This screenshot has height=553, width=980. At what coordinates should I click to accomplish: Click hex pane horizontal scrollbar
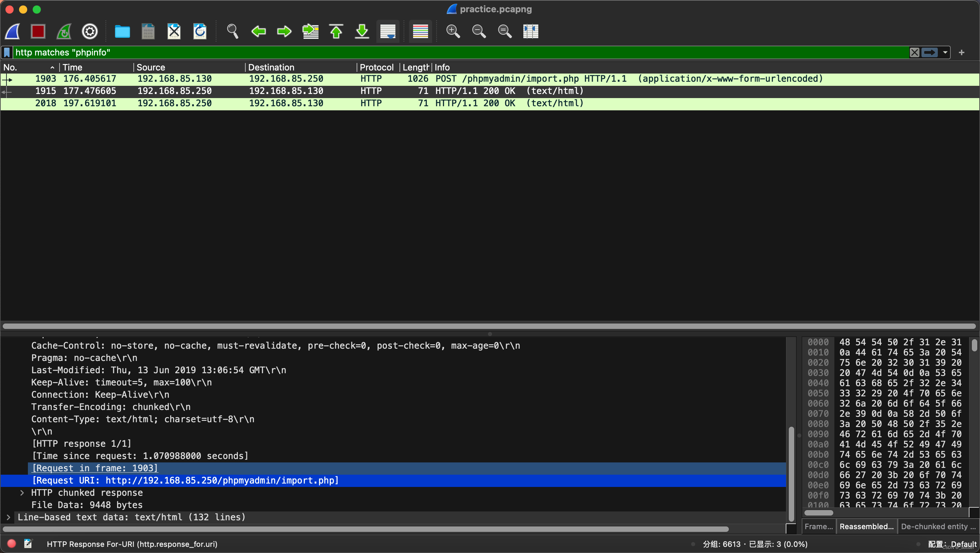(x=818, y=513)
